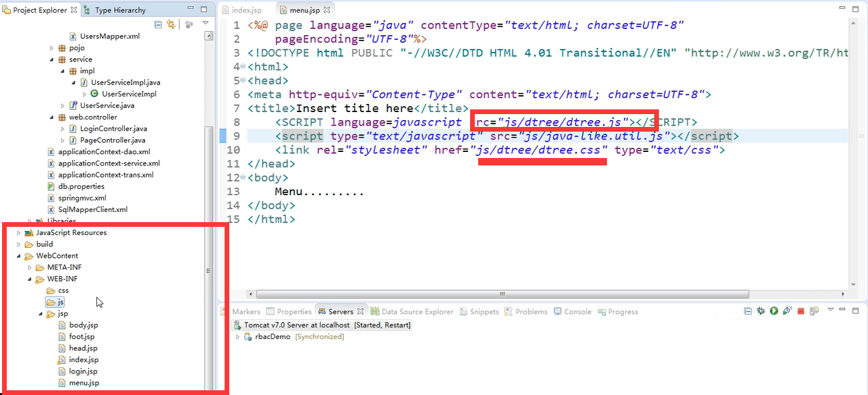Collapse the jsp folder

pyautogui.click(x=40, y=314)
